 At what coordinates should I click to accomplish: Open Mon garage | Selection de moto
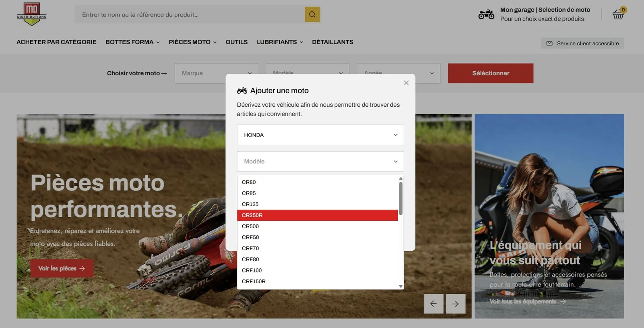[545, 10]
